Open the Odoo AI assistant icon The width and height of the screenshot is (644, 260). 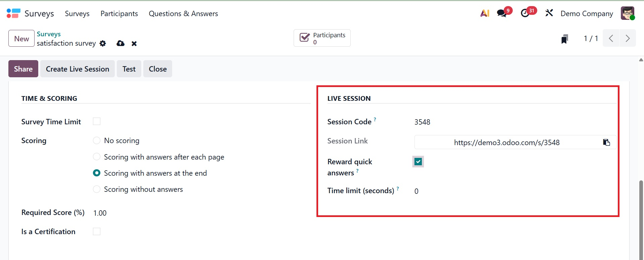[x=485, y=13]
